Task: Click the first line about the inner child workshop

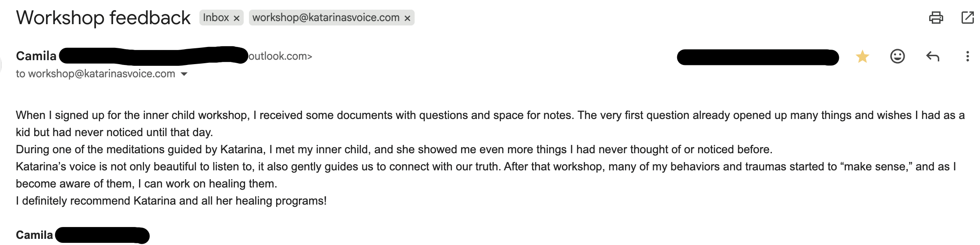Action: point(490,115)
